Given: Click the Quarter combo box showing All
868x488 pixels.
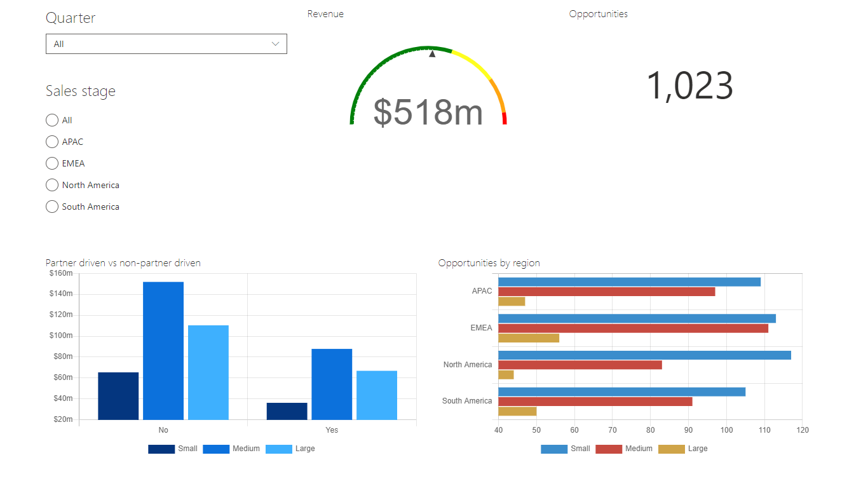Looking at the screenshot, I should tap(166, 44).
